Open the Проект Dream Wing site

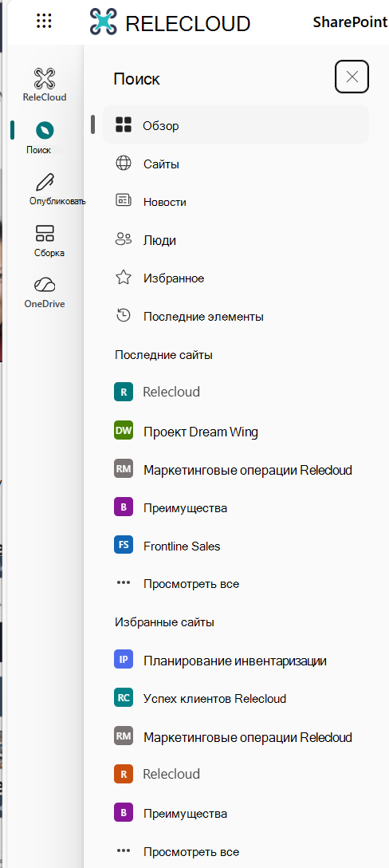click(x=201, y=432)
